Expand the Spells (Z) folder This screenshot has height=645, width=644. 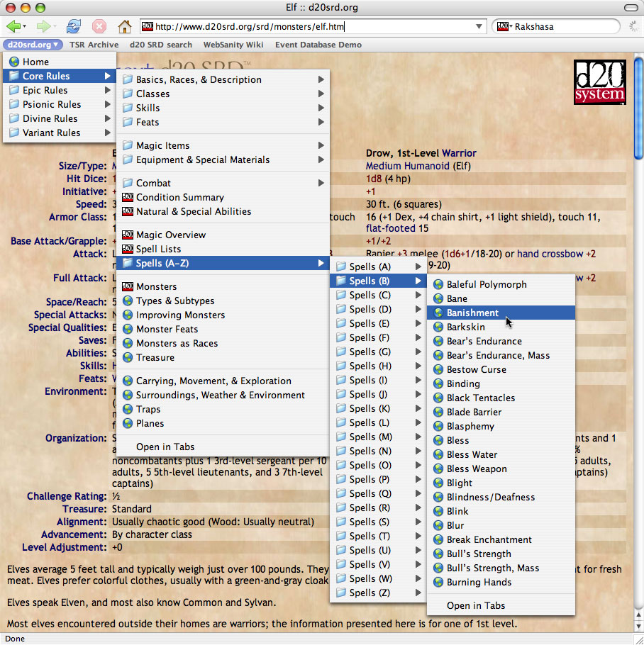point(379,593)
